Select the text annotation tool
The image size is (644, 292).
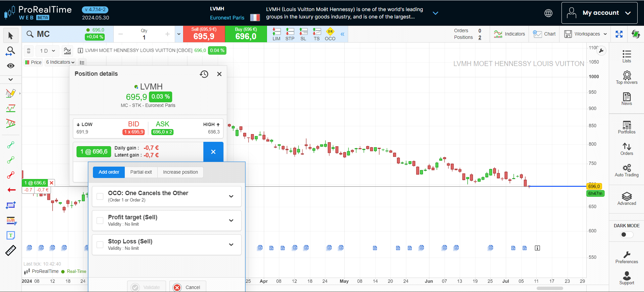[11, 235]
